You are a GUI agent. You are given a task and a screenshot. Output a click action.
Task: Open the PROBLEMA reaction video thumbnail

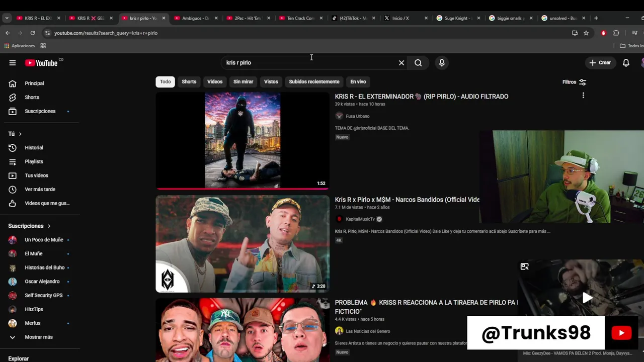click(243, 330)
